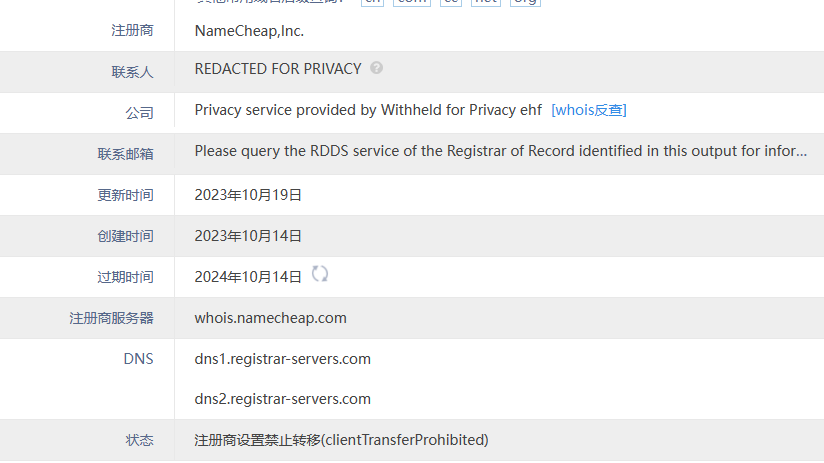824x463 pixels.
Task: Open the whois反查 reverse lookup link
Action: [588, 110]
